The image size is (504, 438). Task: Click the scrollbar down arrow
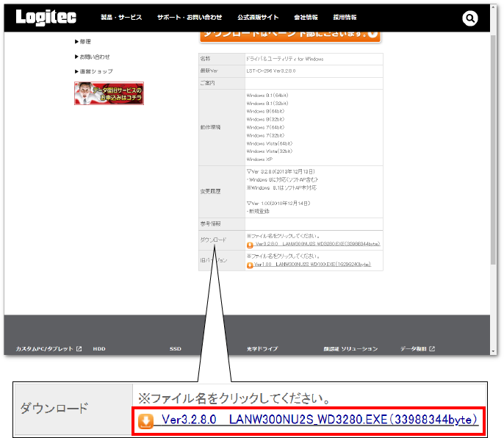tap(494, 351)
